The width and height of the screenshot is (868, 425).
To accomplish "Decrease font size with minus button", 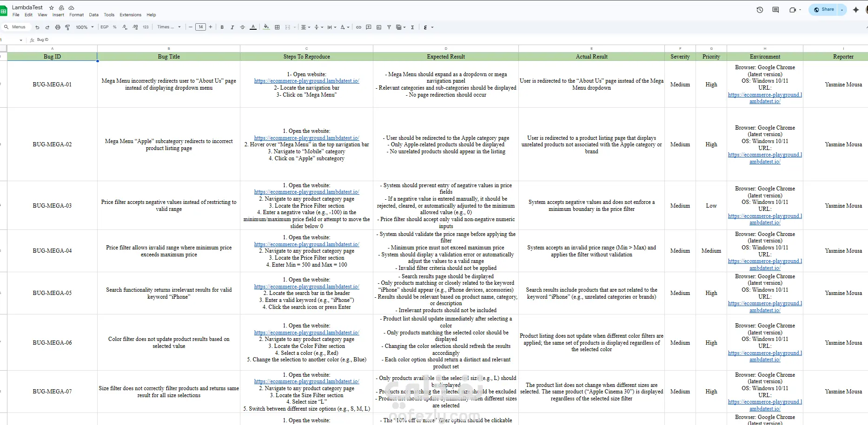I will (191, 27).
